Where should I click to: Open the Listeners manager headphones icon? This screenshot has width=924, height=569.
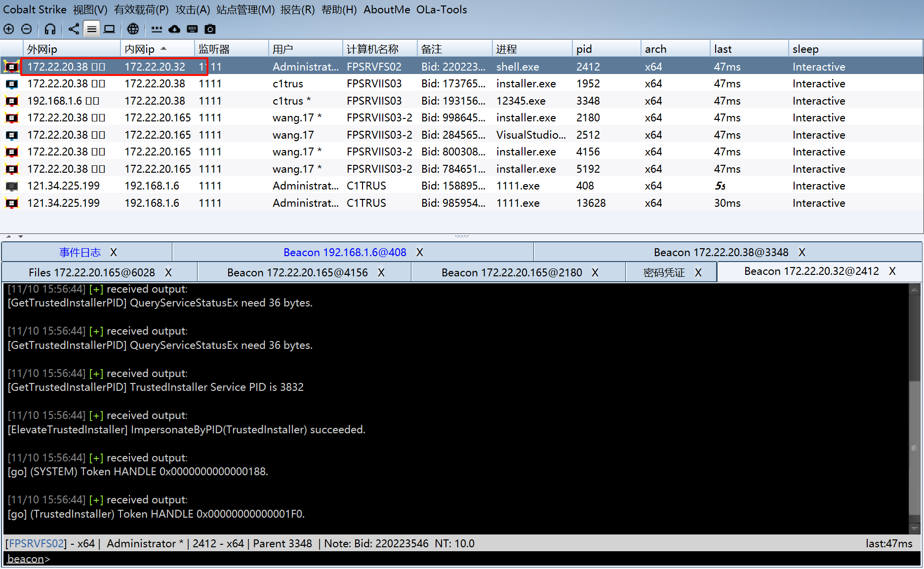click(49, 29)
